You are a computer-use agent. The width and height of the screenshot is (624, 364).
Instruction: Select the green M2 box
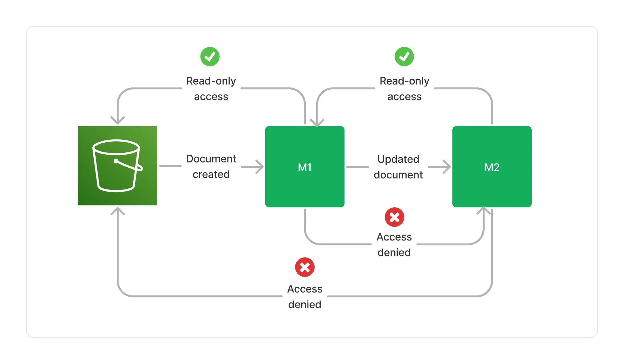point(492,167)
